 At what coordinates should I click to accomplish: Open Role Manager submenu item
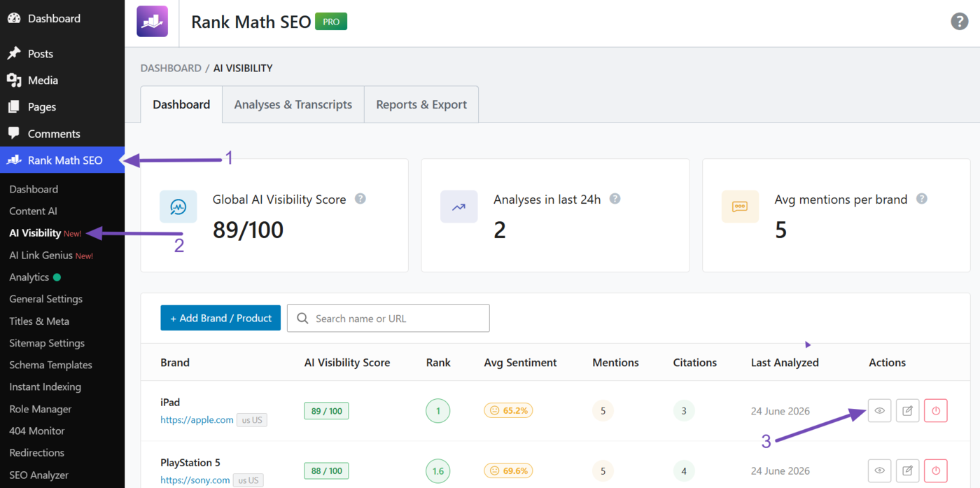pyautogui.click(x=41, y=409)
